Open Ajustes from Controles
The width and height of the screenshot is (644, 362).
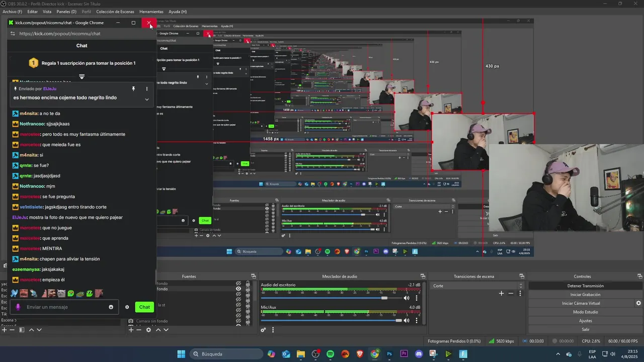[585, 321]
